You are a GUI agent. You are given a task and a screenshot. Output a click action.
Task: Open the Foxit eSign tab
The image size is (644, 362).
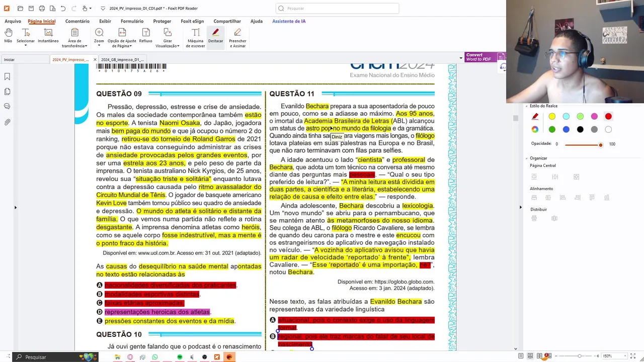pyautogui.click(x=192, y=21)
